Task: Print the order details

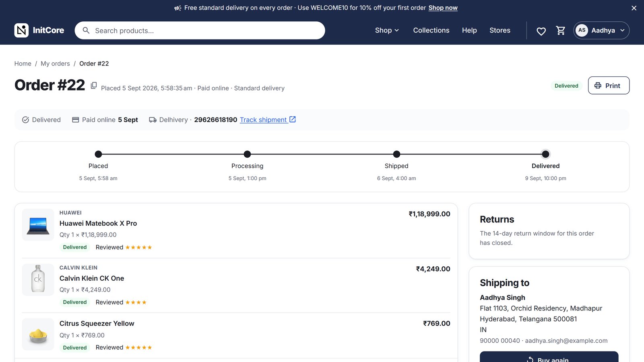Action: 609,85
